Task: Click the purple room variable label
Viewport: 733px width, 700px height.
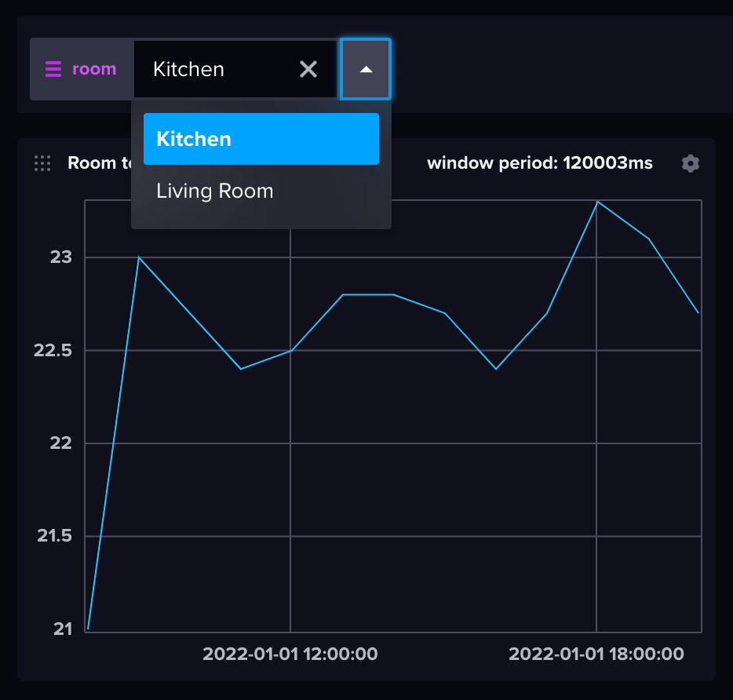Action: click(x=94, y=70)
